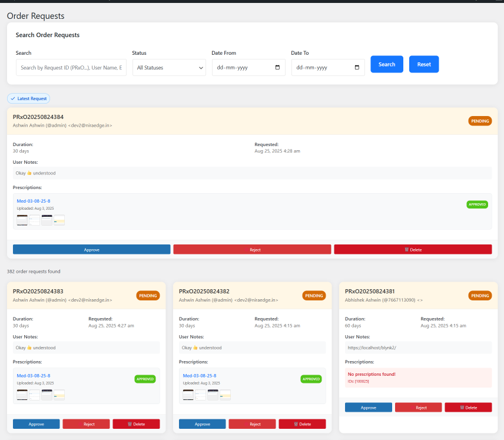This screenshot has width=504, height=440.
Task: Delete order request PRxO20250824381
Action: point(468,408)
